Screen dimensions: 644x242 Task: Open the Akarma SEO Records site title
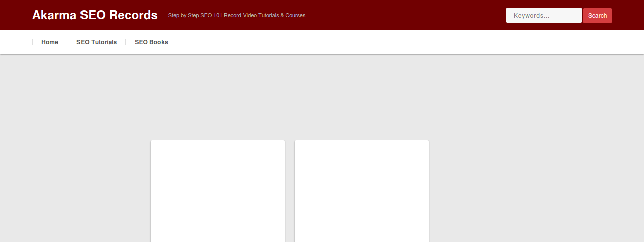(95, 15)
